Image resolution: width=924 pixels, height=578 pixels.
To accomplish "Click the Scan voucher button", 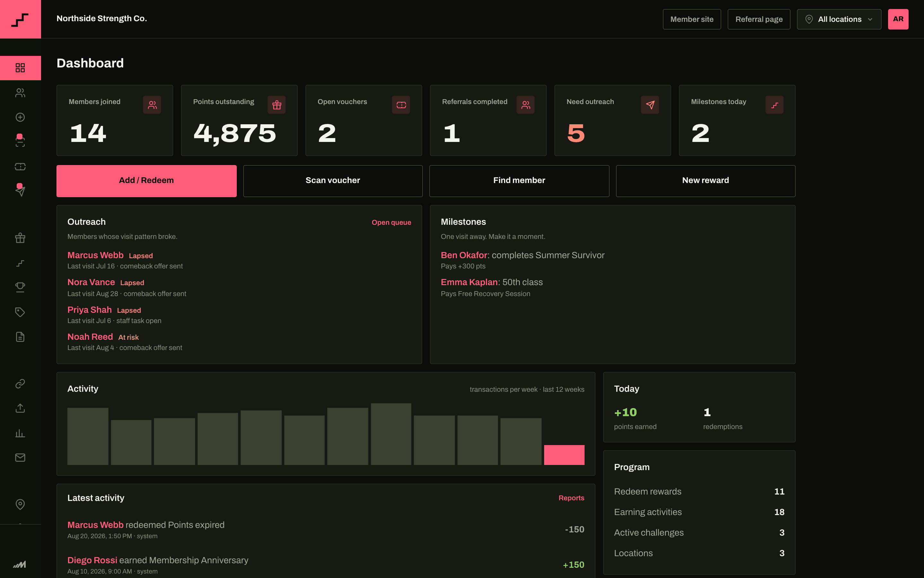I will tap(333, 181).
